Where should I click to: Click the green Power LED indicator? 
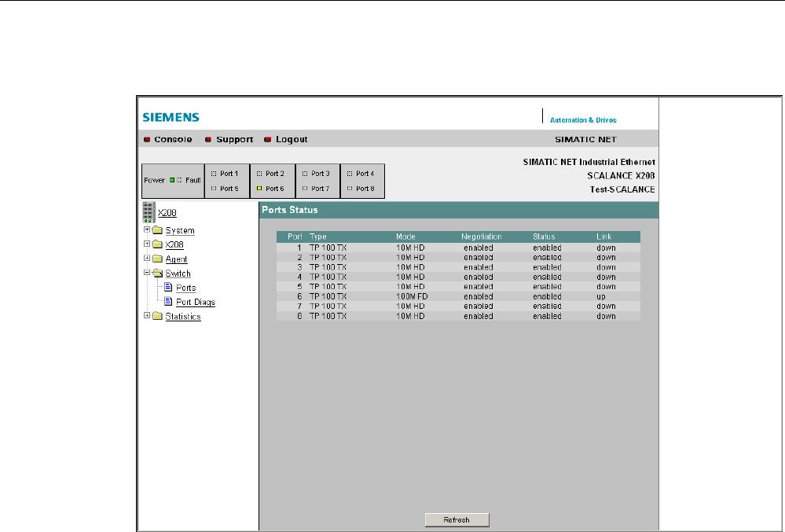(172, 180)
